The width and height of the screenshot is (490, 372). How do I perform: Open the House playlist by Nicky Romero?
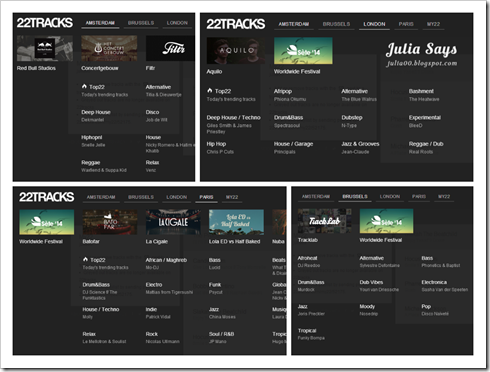(x=170, y=144)
